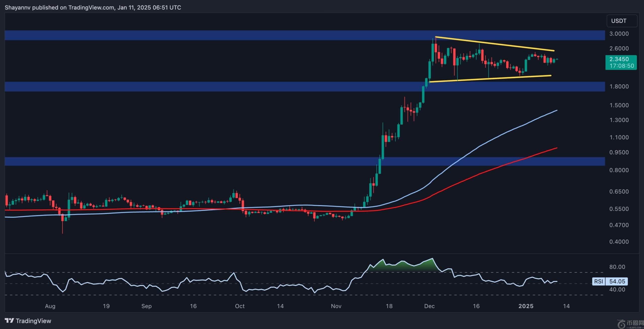Click the Nov date on time axis
This screenshot has width=644, height=329.
336,306
